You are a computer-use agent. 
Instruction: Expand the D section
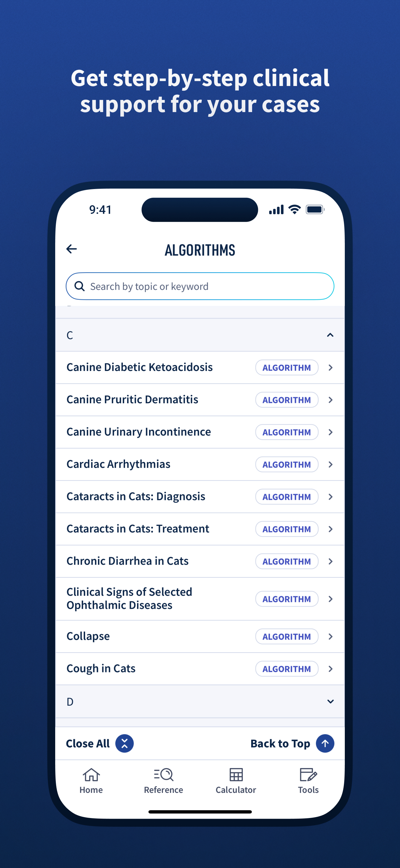(x=200, y=701)
